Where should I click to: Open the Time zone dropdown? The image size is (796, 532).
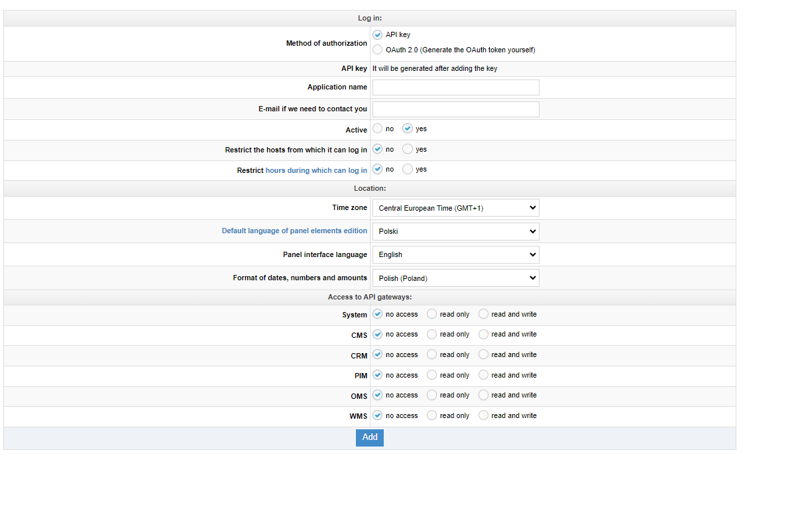point(456,208)
